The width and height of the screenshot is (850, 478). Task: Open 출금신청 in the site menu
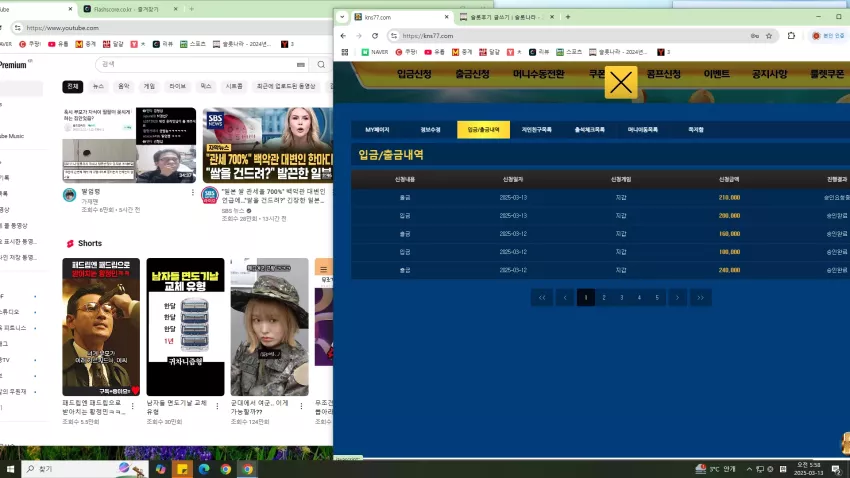point(472,74)
